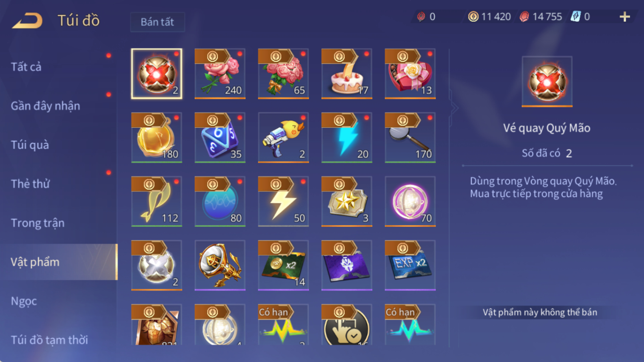Select the chick toy gun item
The image size is (644, 362).
[283, 138]
